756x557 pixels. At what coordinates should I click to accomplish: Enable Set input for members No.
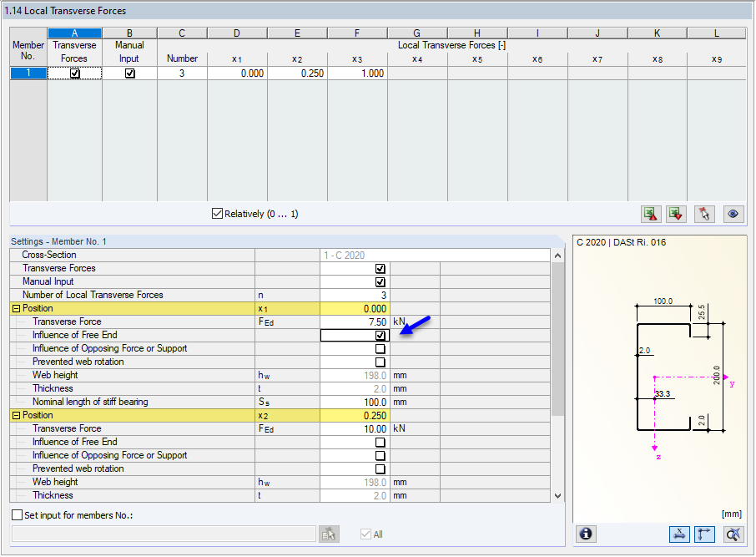pyautogui.click(x=15, y=514)
